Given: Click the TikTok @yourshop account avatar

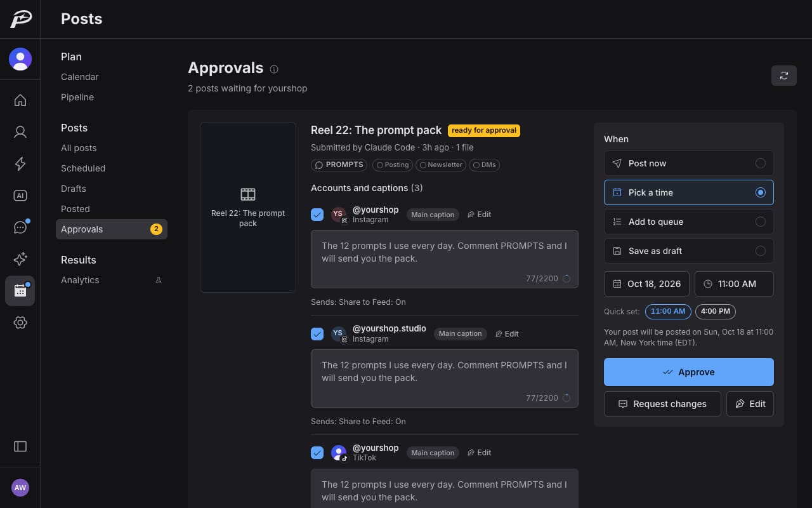Looking at the screenshot, I should tap(339, 453).
